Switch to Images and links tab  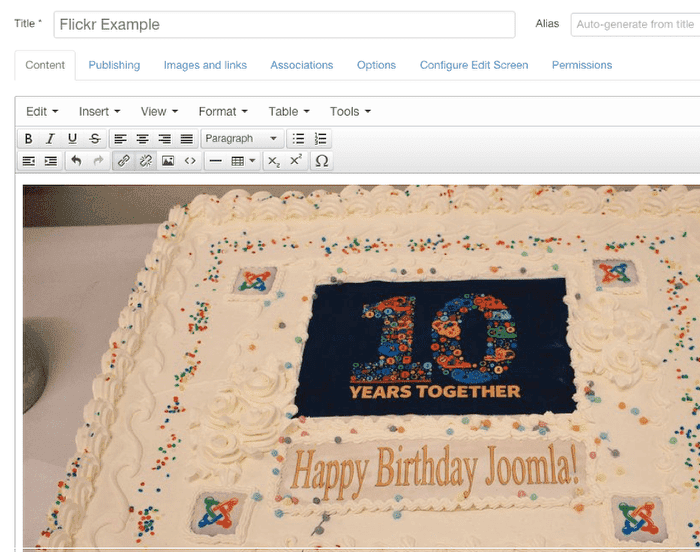click(x=205, y=65)
